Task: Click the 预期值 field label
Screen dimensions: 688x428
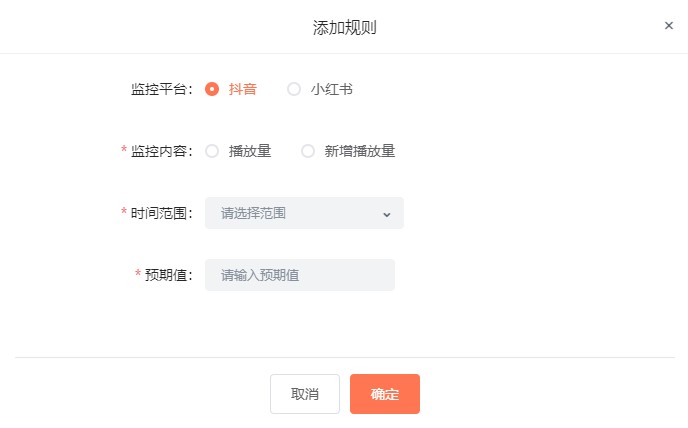Action: click(x=168, y=275)
